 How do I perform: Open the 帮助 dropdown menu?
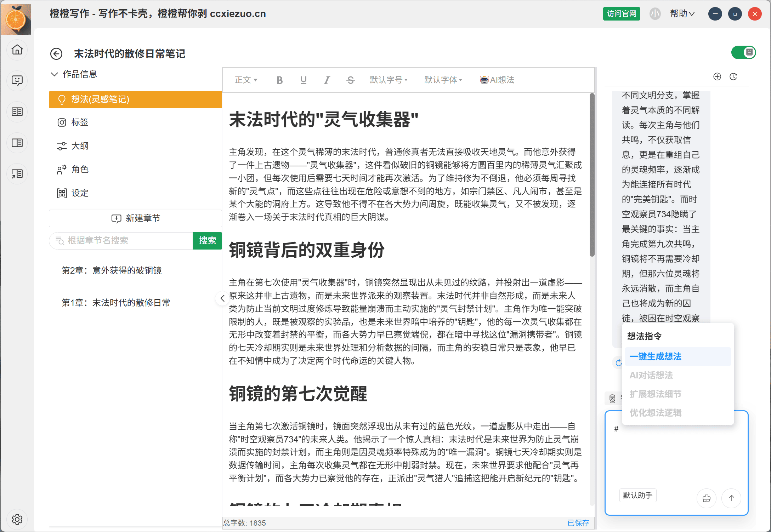(682, 14)
